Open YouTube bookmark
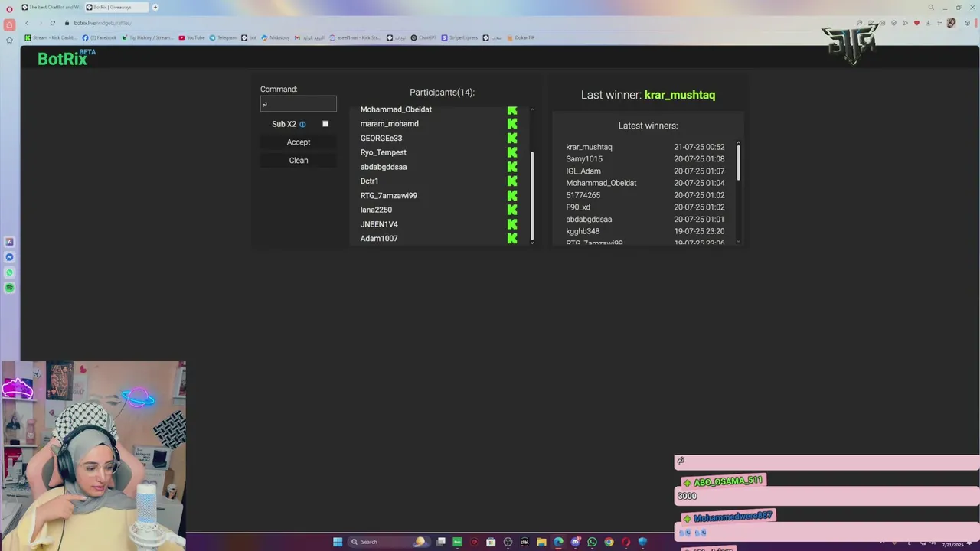Image resolution: width=980 pixels, height=551 pixels. pos(192,37)
